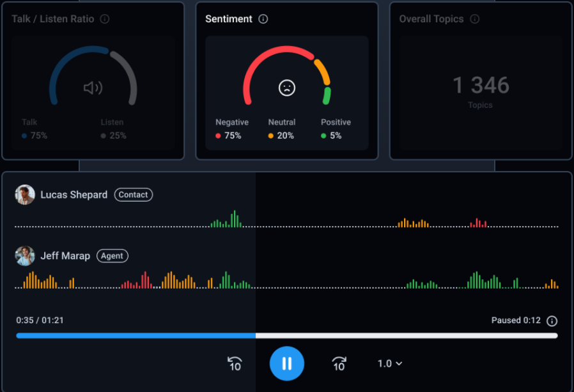Expand the Agent label next to Jeff Marap
Viewport: 574px width, 392px height.
tap(112, 255)
